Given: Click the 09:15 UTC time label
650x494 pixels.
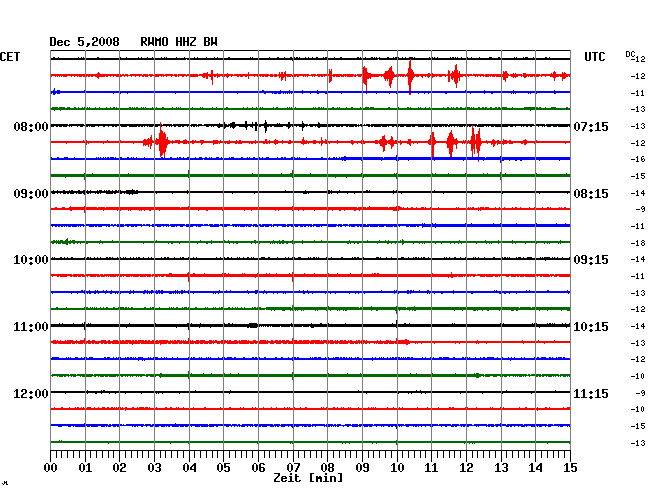Looking at the screenshot, I should tap(591, 260).
